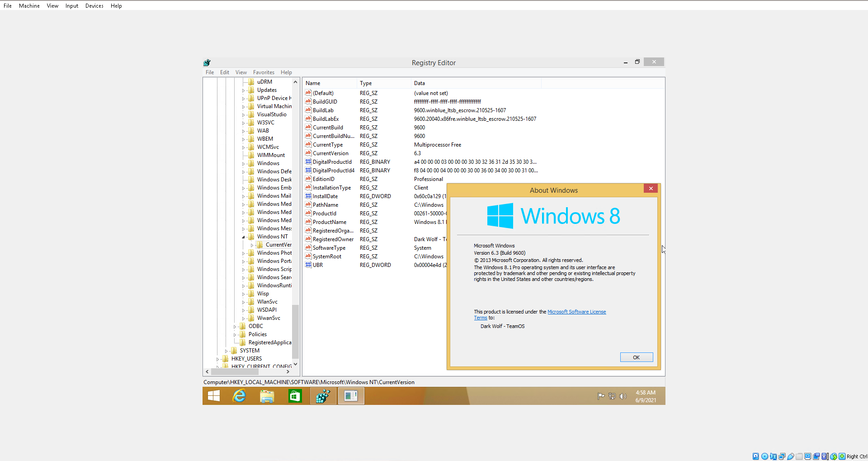Switch to Registry Editor taskbar button
This screenshot has width=868, height=461.
323,396
